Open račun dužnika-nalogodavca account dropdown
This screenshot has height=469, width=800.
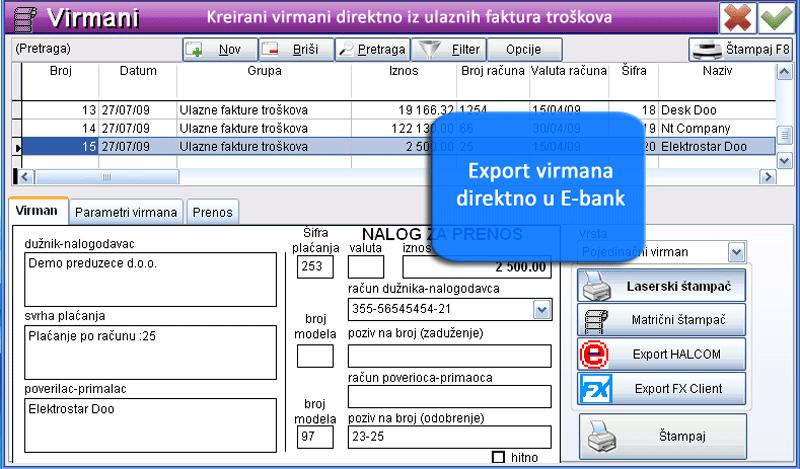[542, 310]
